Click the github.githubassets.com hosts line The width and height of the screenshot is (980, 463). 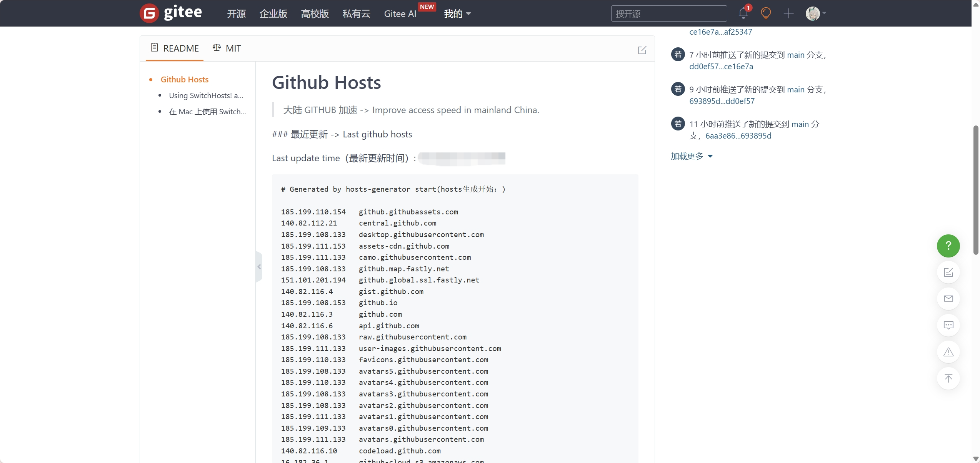pyautogui.click(x=369, y=212)
